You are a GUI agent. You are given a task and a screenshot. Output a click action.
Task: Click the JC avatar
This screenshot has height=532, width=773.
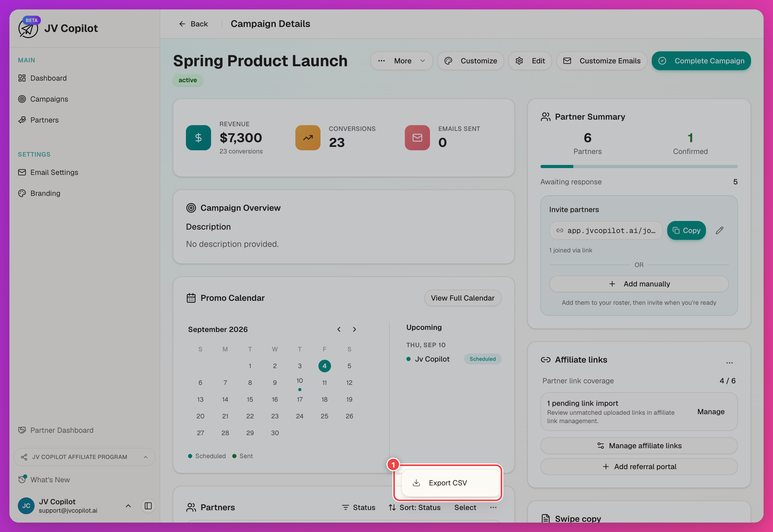[x=26, y=506]
